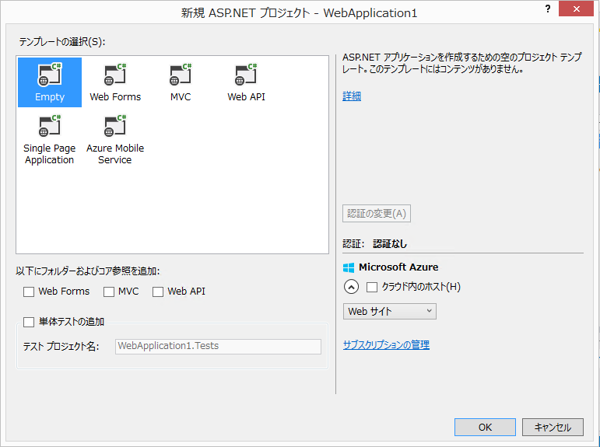Enable the 単体テストの追加 checkbox
The height and width of the screenshot is (447, 600).
tap(29, 322)
